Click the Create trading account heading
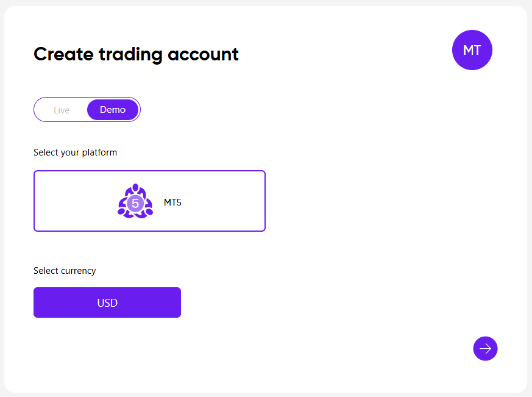Screen dimensions: 532x397 [x=136, y=54]
